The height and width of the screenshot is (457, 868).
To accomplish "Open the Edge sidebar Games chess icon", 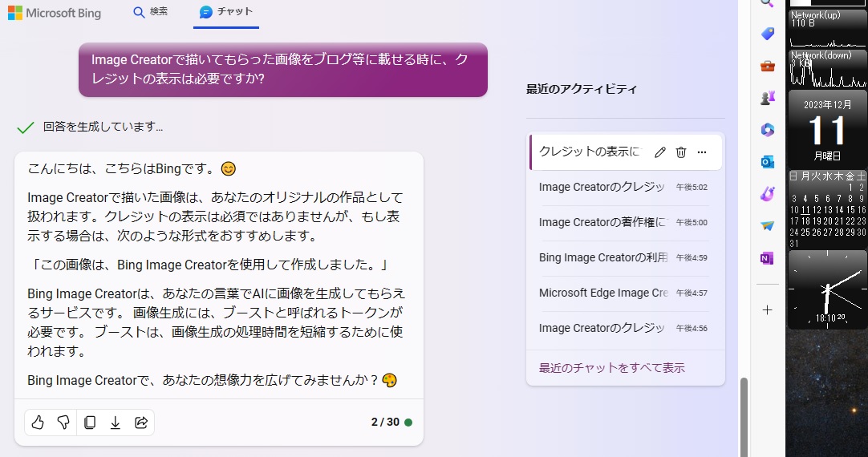I will pos(767,99).
